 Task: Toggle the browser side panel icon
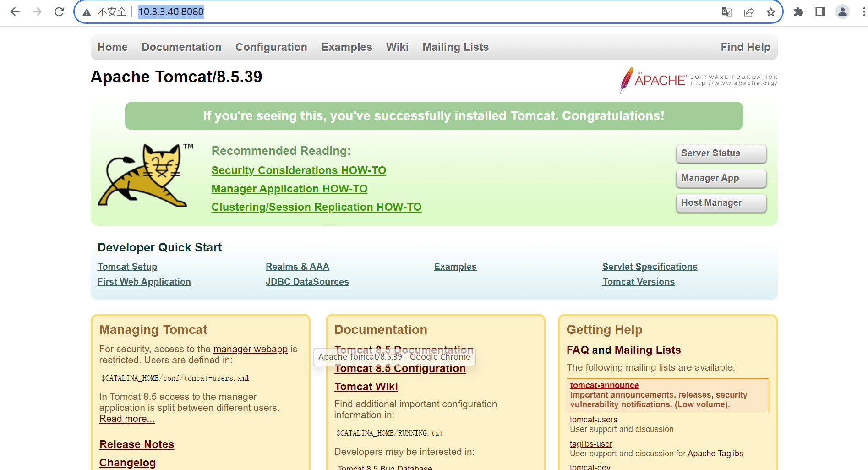coord(820,12)
